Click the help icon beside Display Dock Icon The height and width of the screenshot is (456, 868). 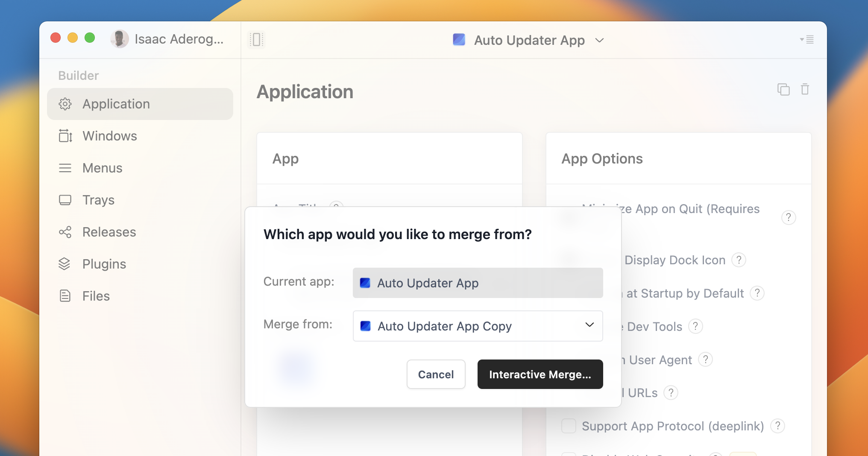739,260
